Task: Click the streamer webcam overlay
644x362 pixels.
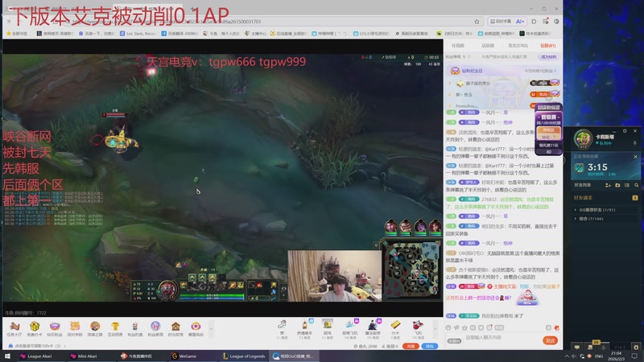Action: coord(334,276)
